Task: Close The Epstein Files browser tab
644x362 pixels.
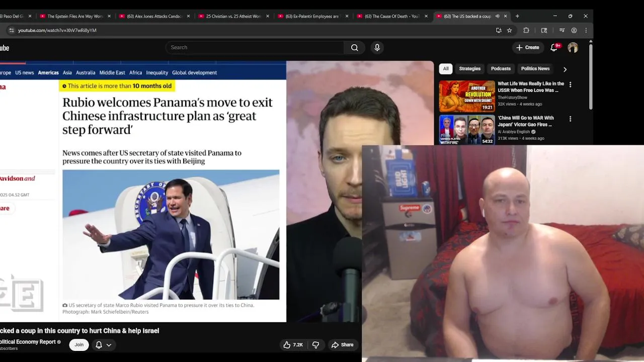Action: [x=109, y=16]
